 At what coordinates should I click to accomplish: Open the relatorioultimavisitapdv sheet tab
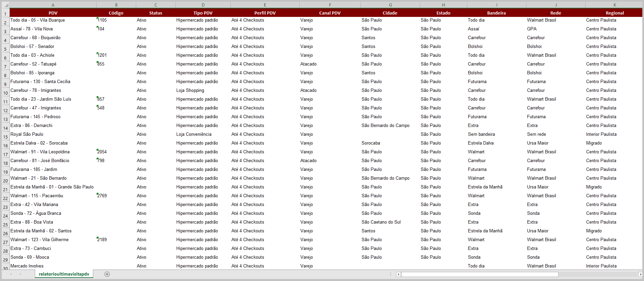pos(64,274)
